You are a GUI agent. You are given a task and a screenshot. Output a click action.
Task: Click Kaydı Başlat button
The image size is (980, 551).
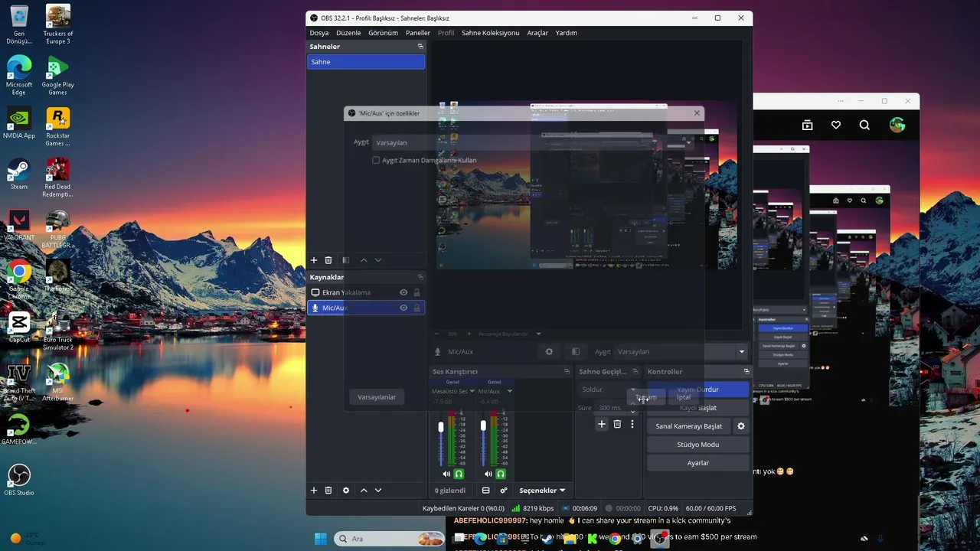[698, 408]
